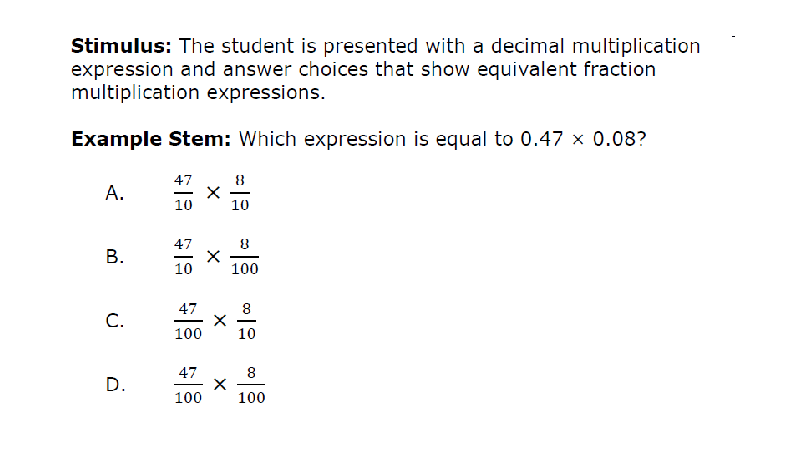This screenshot has width=800, height=450.
Task: Click the fraction 8/10 in choice C
Action: tap(246, 321)
